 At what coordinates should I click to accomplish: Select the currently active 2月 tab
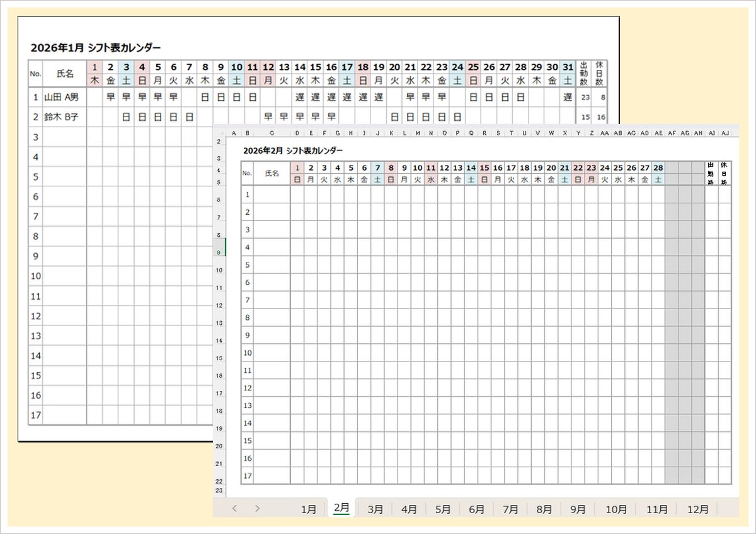coord(342,508)
